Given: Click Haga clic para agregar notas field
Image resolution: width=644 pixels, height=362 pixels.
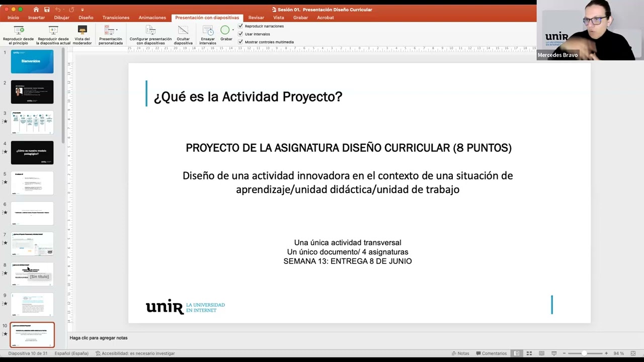Looking at the screenshot, I should (x=99, y=338).
